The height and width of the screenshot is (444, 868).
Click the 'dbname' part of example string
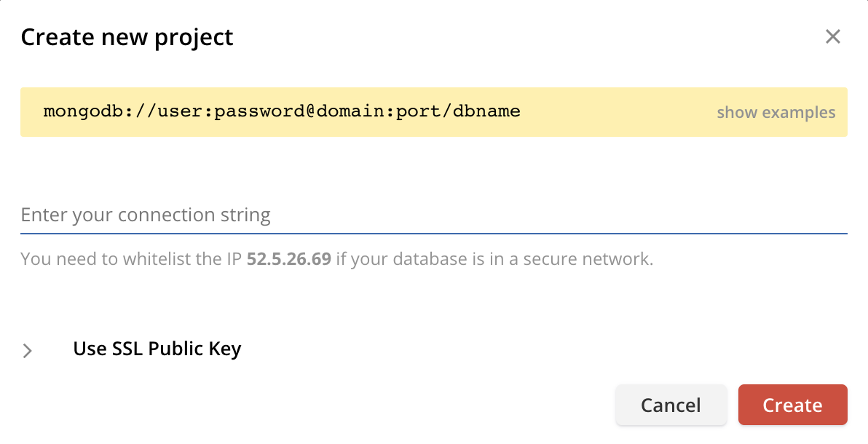tap(486, 111)
